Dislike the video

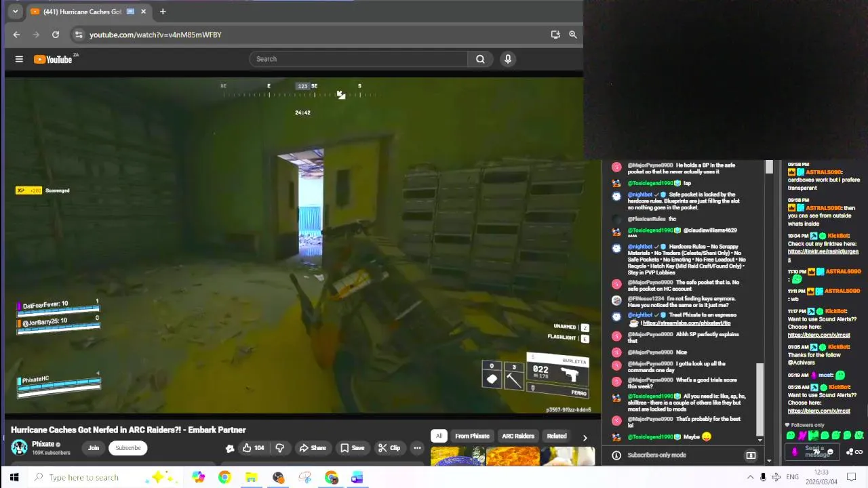point(279,448)
